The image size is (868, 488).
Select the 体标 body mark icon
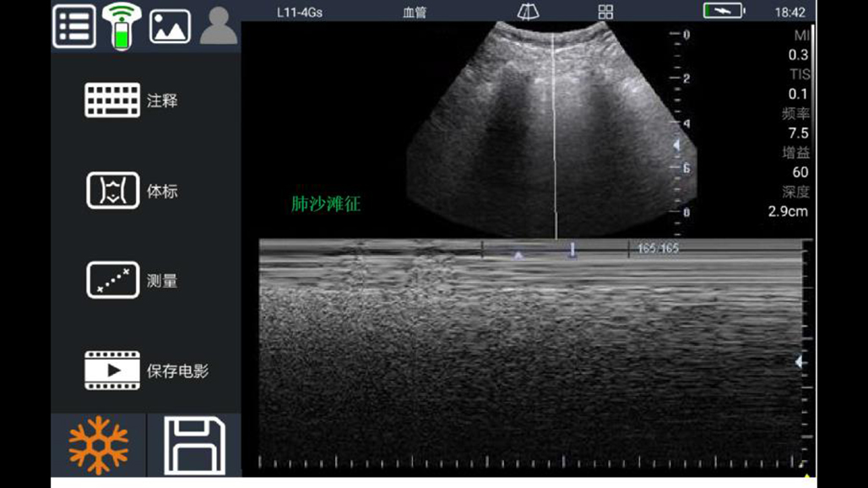click(x=112, y=191)
